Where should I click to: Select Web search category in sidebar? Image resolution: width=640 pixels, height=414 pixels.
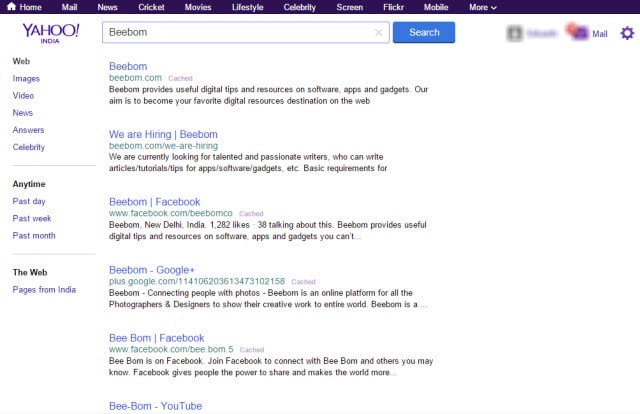click(x=21, y=61)
